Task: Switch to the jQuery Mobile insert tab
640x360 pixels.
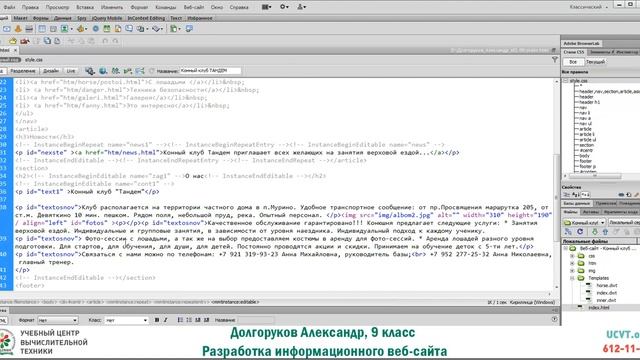Action: tap(107, 18)
